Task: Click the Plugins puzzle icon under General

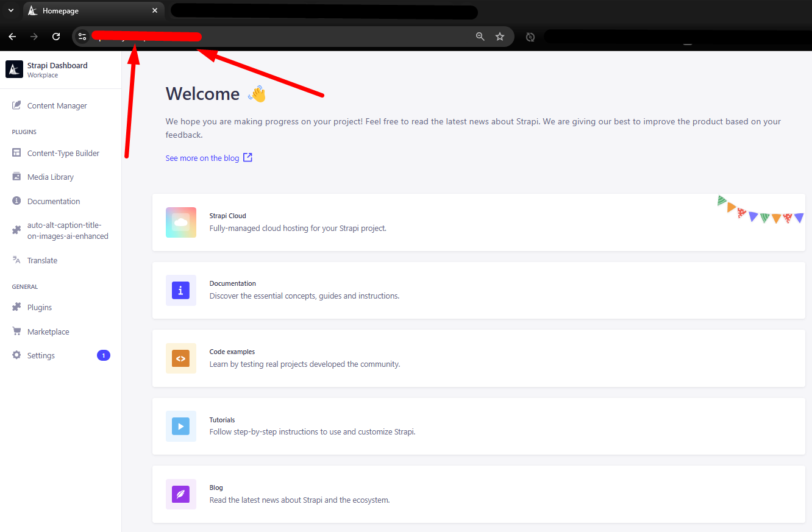Action: click(x=16, y=307)
